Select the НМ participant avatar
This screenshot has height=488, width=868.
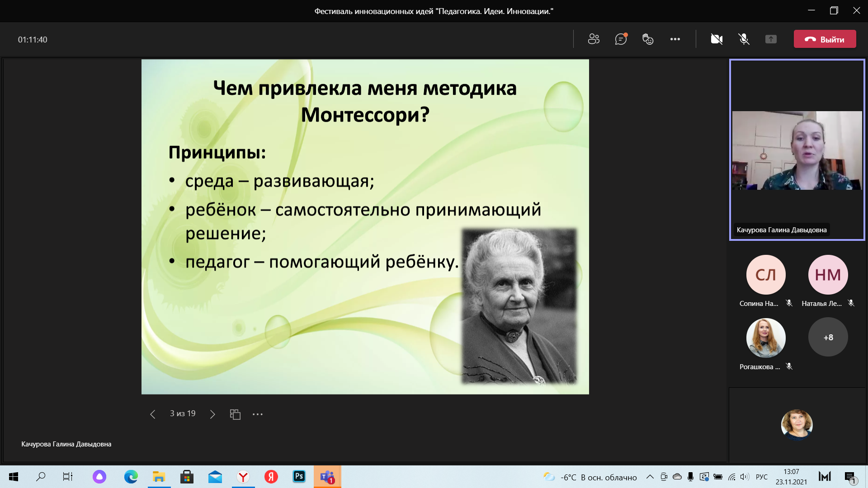[x=828, y=275]
